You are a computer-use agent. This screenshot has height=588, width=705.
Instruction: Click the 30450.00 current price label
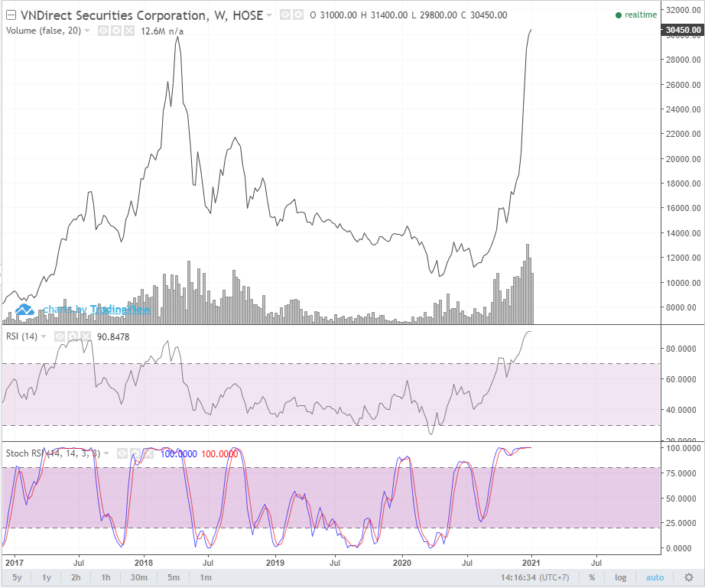click(x=683, y=30)
